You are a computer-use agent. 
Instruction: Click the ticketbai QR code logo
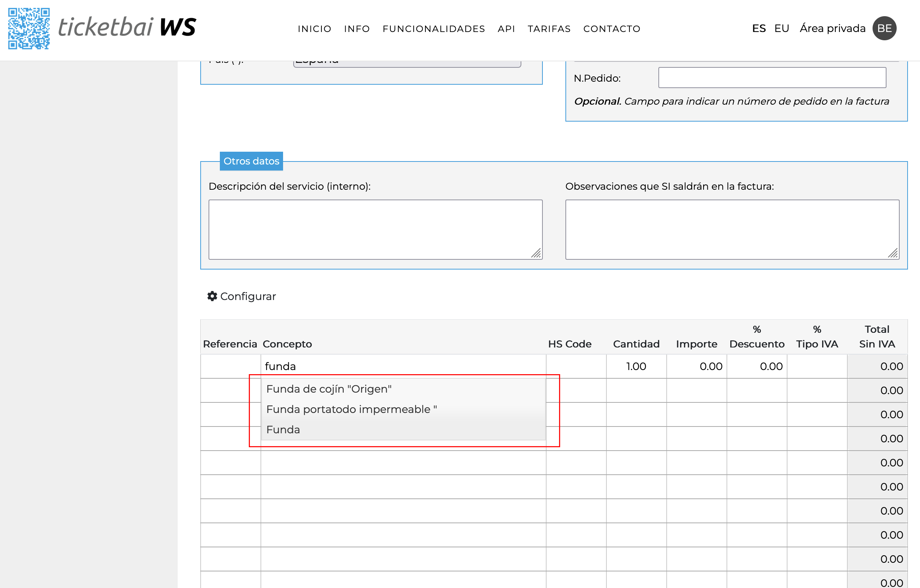(x=29, y=28)
